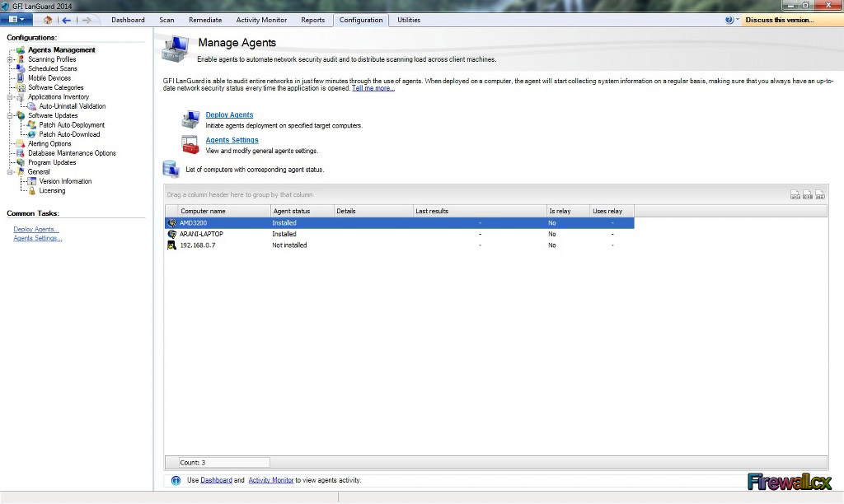Switch to Activity Monitor tab

[261, 20]
